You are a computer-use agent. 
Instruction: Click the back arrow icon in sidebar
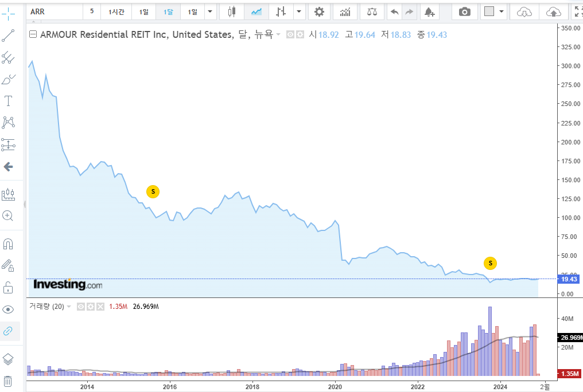(8, 167)
